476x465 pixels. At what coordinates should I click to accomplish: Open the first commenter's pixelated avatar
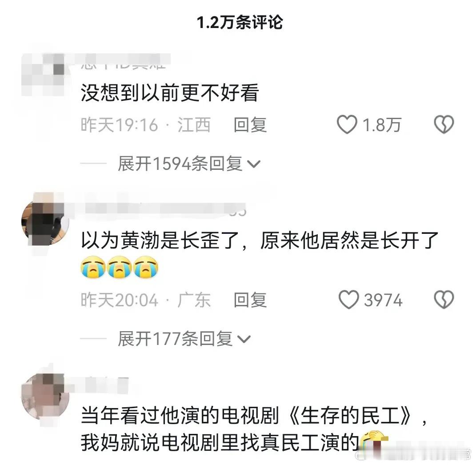43,74
